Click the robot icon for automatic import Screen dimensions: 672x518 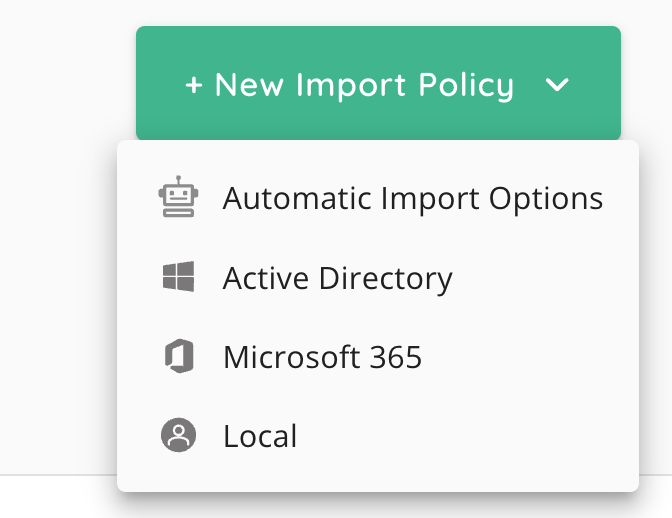pyautogui.click(x=178, y=196)
